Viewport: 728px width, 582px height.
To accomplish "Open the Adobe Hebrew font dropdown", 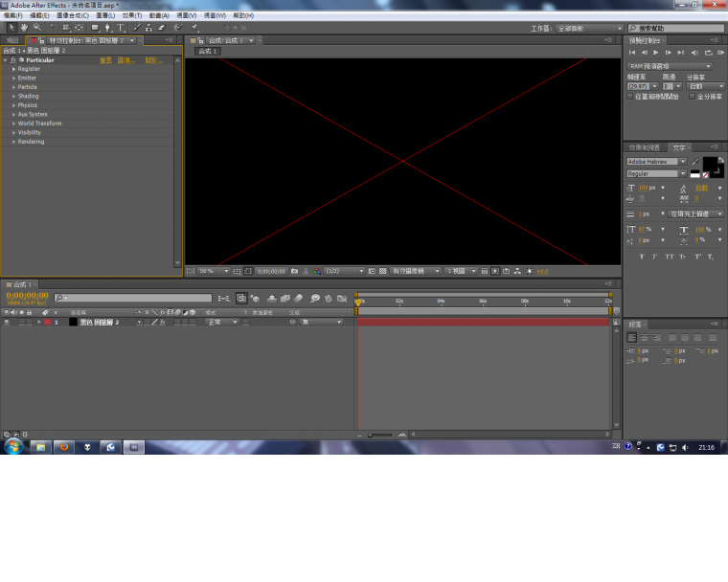I will tap(657, 162).
